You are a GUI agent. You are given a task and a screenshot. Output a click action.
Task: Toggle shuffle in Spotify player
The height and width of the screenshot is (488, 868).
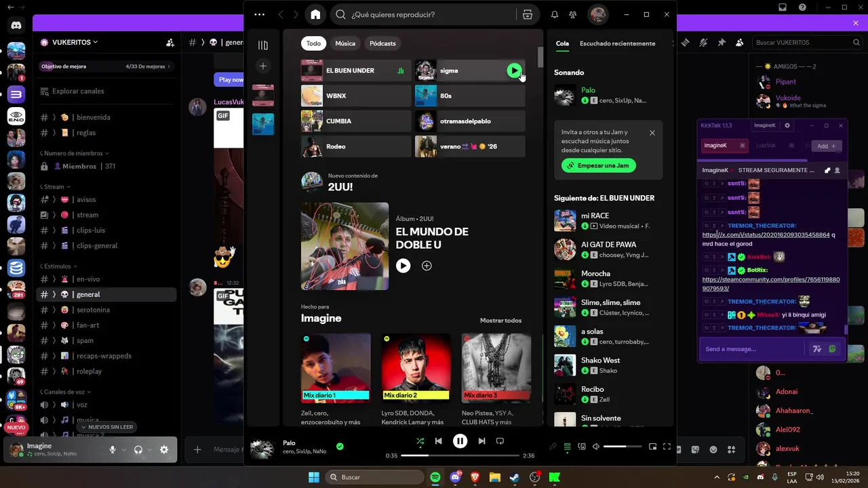point(420,441)
